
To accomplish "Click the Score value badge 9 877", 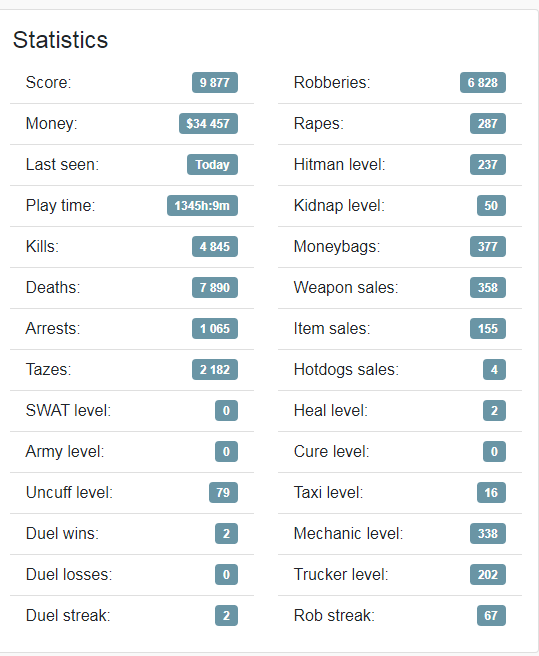I will [215, 82].
